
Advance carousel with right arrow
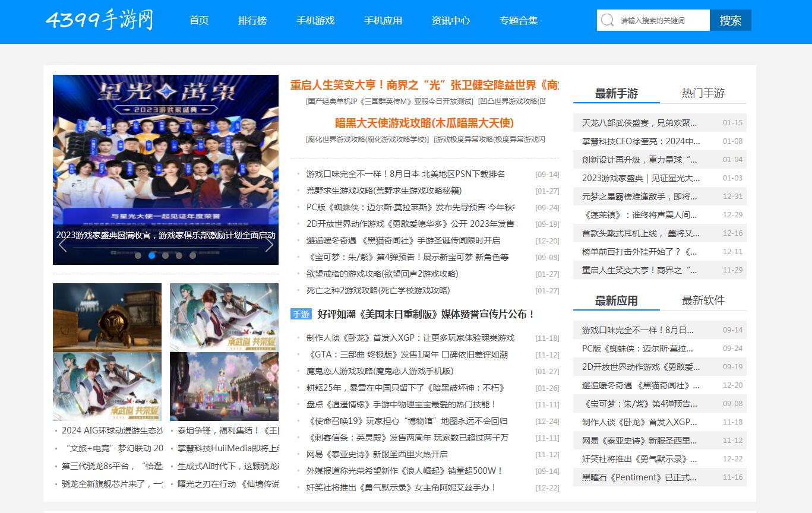click(x=269, y=244)
